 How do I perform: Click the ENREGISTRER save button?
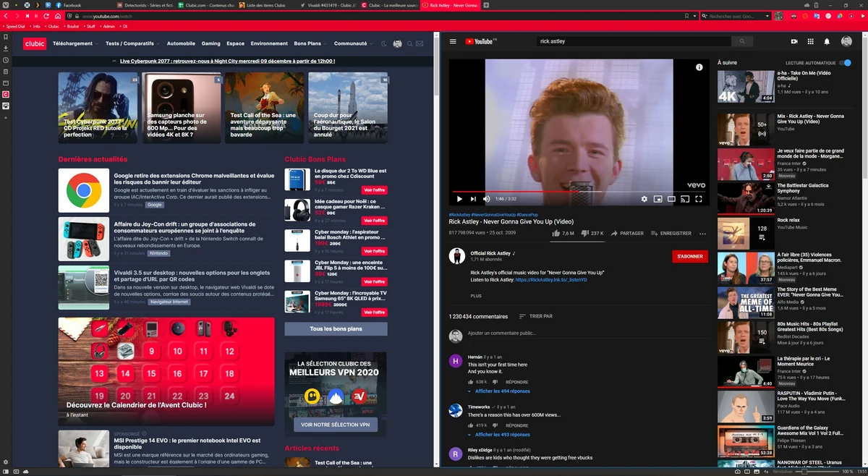point(671,234)
